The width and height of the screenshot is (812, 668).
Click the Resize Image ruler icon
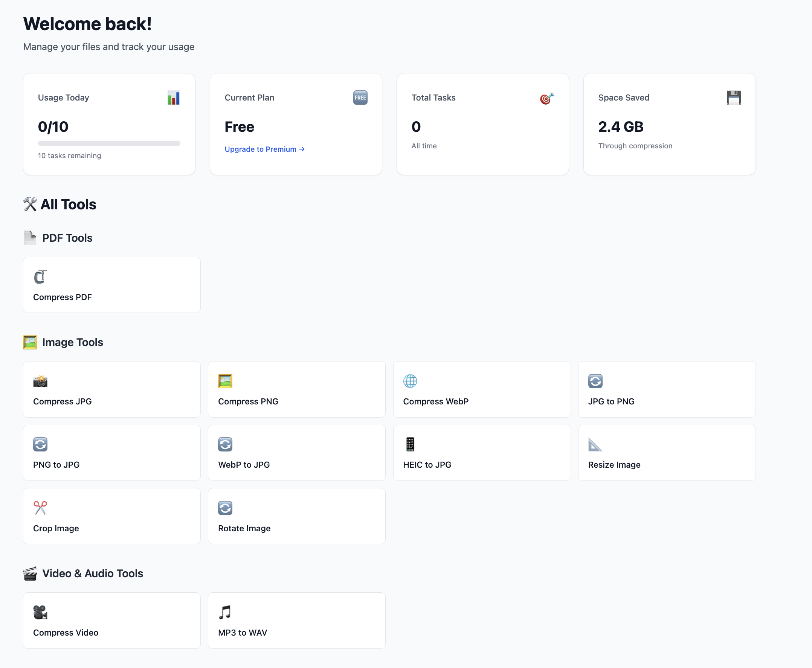595,444
